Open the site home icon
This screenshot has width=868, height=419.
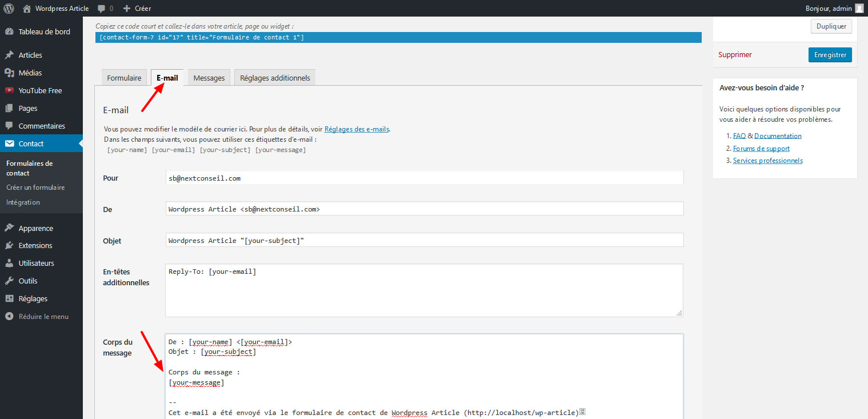(x=27, y=9)
